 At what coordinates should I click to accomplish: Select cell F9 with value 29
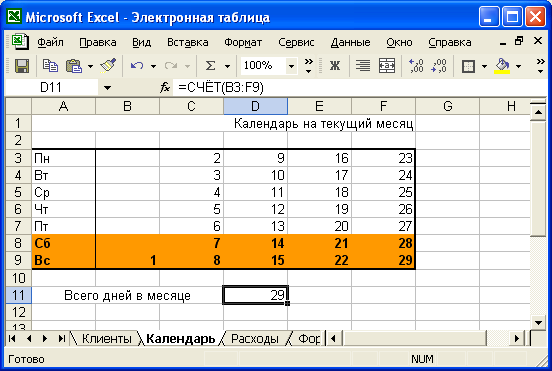click(383, 260)
